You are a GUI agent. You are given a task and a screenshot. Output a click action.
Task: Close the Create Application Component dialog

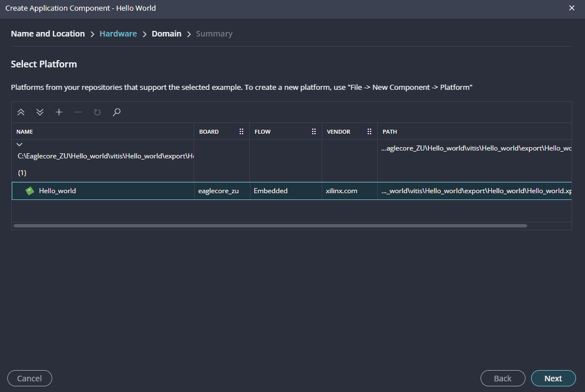(572, 8)
